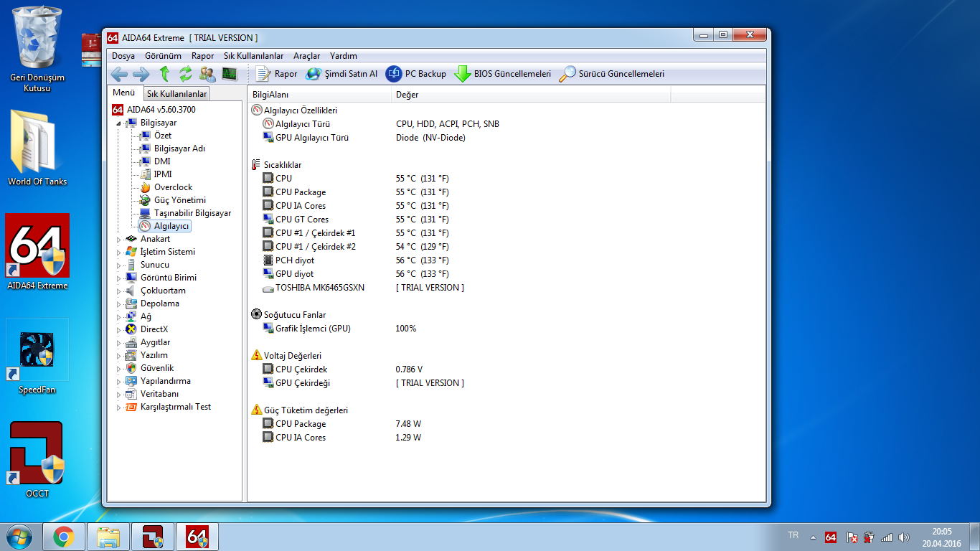Click the OCCT taskbar button
Viewport: 980px width, 551px height.
(x=152, y=537)
